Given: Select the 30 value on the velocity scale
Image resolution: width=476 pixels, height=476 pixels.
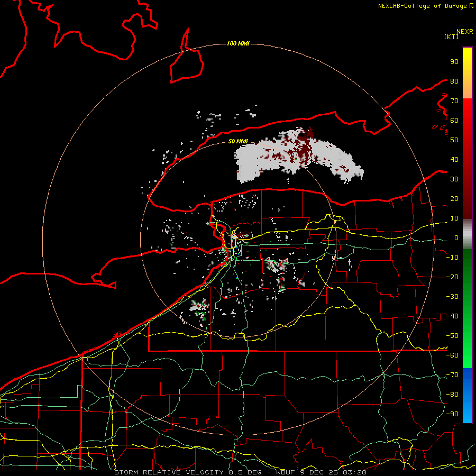Looking at the screenshot, I should (454, 179).
